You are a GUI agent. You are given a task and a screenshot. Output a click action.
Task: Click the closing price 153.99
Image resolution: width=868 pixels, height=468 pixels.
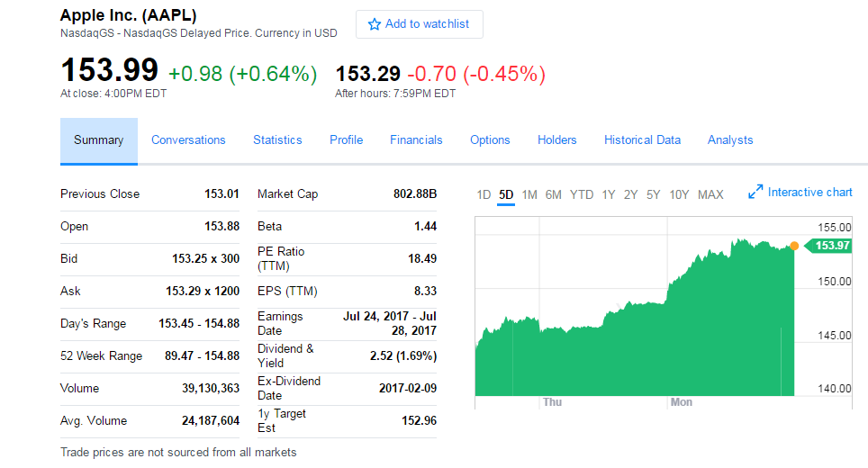click(x=110, y=70)
